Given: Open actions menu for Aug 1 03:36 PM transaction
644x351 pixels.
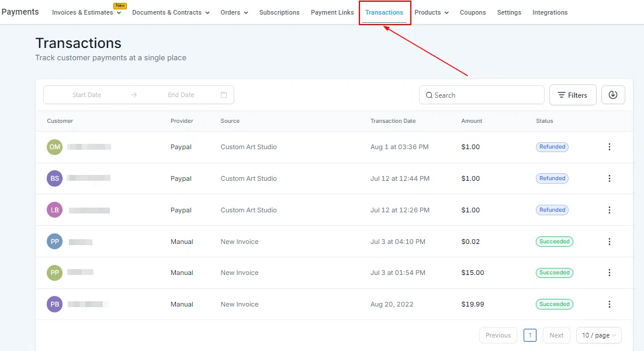Looking at the screenshot, I should (609, 147).
